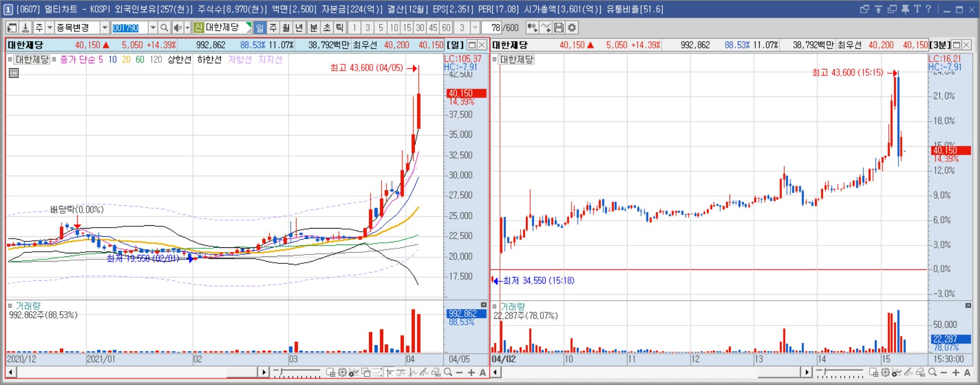Expand the dropdown next to interval 3

(475, 28)
